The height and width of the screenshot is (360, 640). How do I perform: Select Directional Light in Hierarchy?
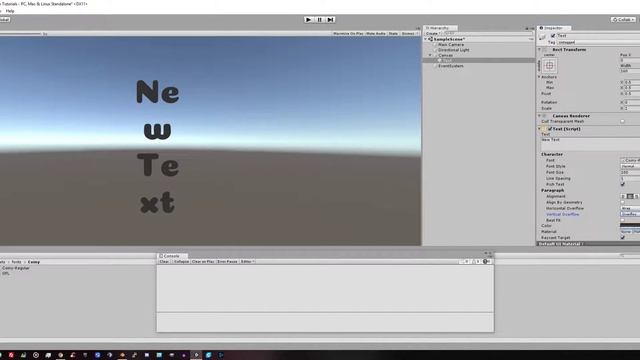[453, 50]
